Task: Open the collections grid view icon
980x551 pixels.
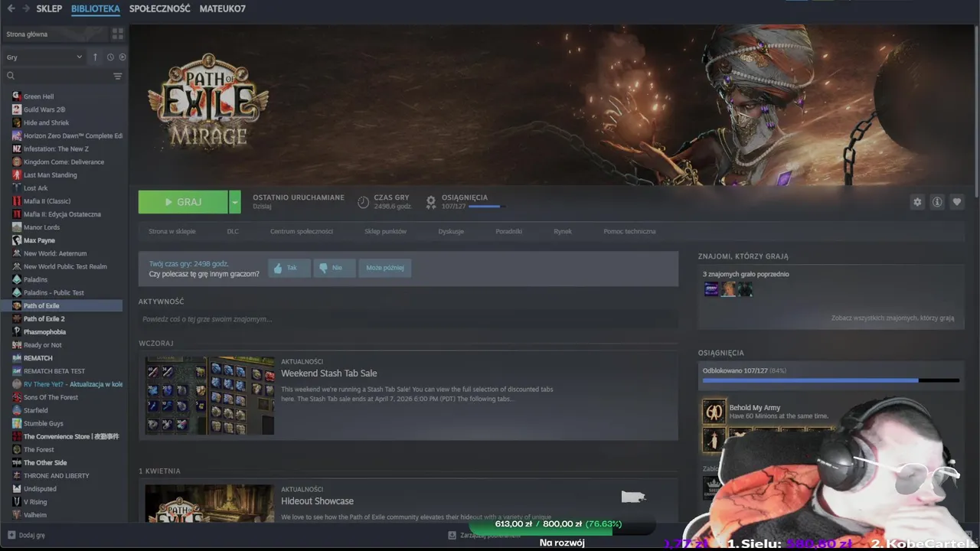Action: tap(117, 34)
